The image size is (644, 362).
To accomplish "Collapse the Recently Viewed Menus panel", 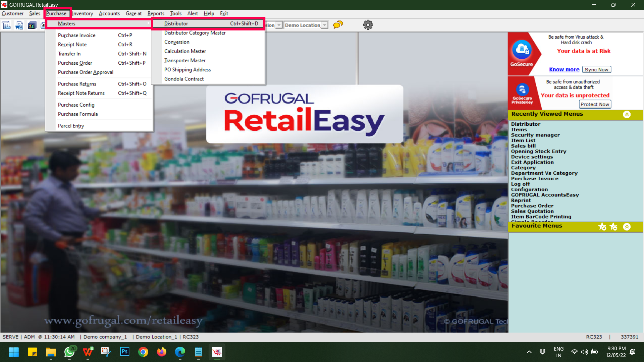I will [627, 114].
